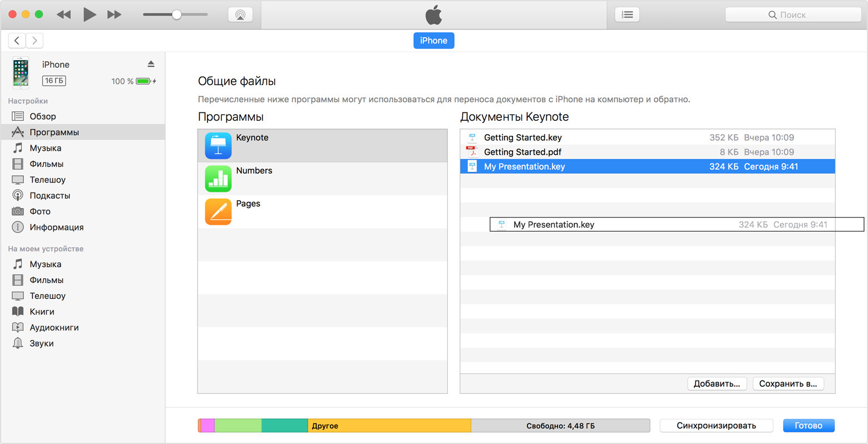Open Телешоу under Настройки

[83, 180]
